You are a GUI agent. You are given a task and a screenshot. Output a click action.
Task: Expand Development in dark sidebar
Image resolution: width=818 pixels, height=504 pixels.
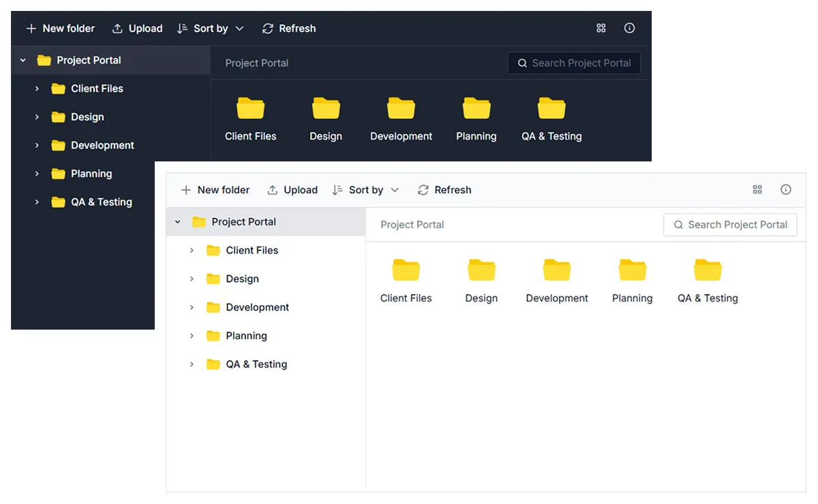pos(37,145)
